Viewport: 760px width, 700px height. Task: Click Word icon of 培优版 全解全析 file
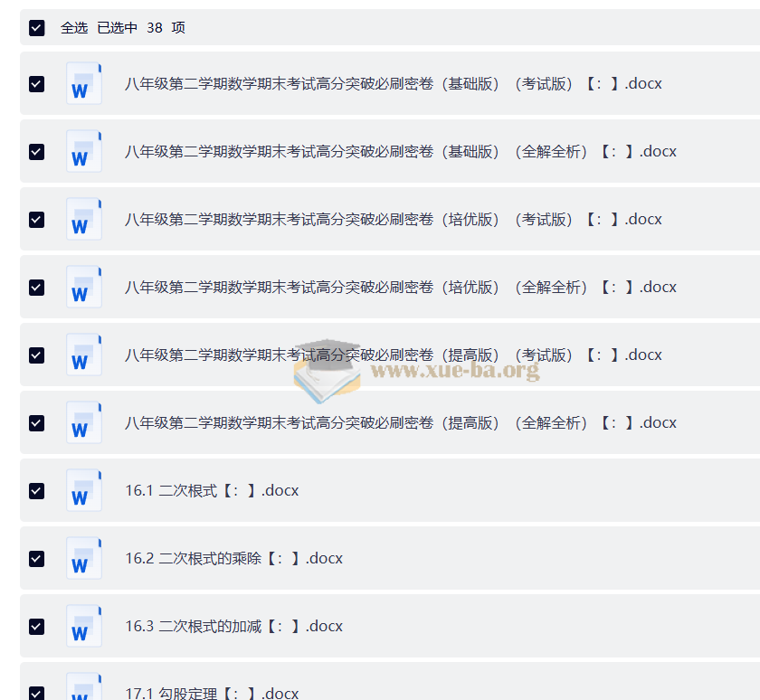pos(84,287)
